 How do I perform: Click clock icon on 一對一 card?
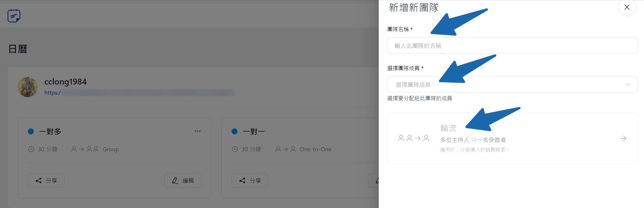(x=235, y=149)
